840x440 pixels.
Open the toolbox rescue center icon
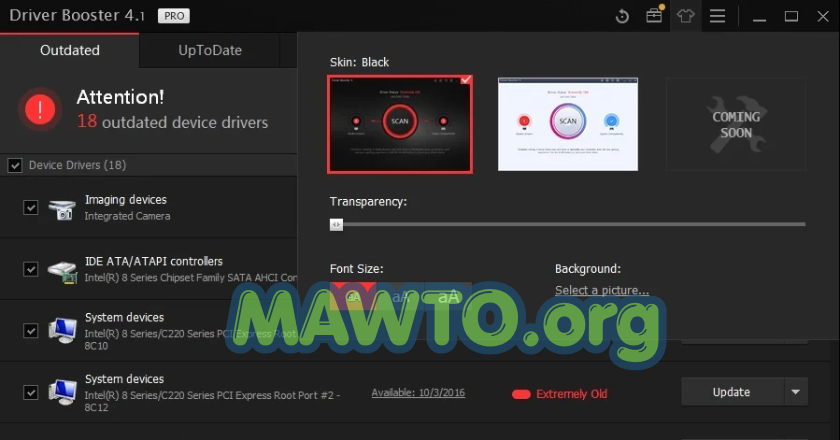[654, 14]
